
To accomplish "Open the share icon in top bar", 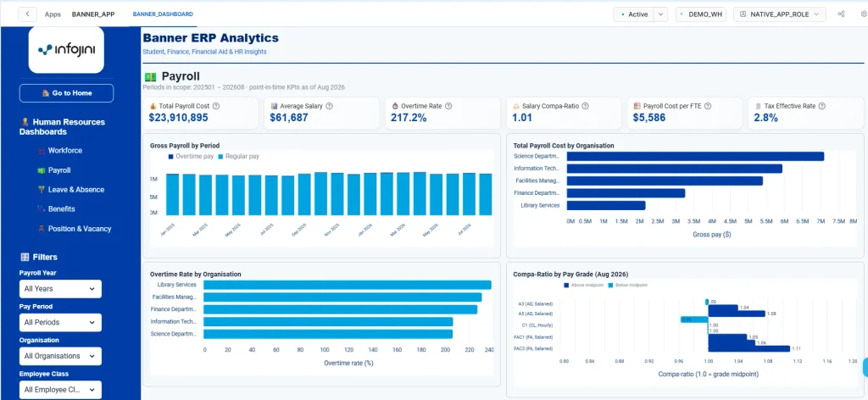I will (842, 14).
